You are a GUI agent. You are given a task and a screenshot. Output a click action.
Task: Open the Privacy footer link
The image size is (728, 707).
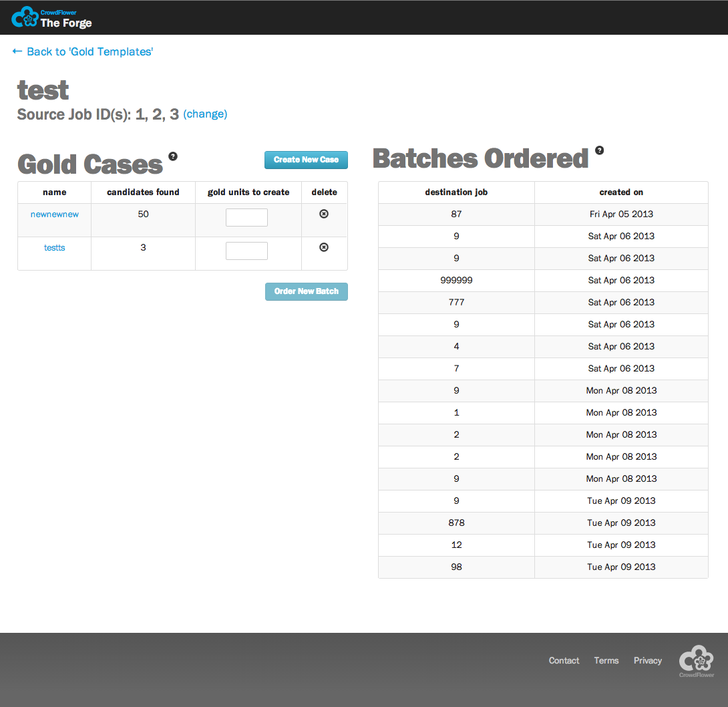pyautogui.click(x=648, y=660)
